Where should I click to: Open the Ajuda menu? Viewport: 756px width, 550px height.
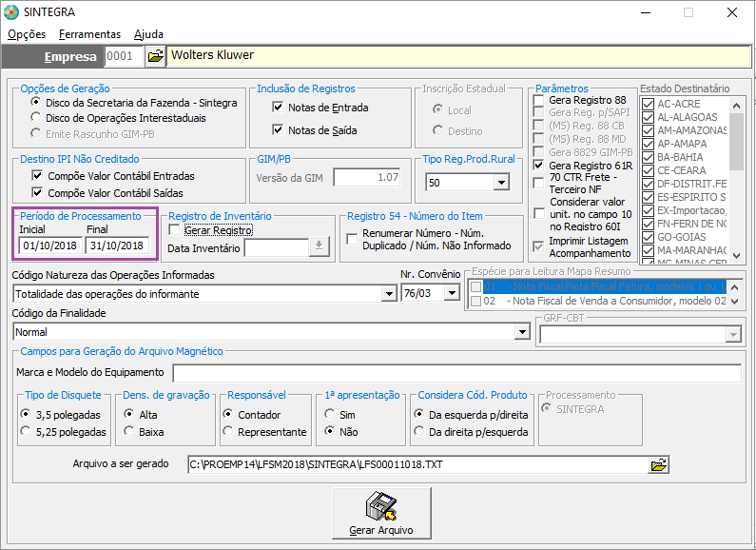[x=148, y=34]
